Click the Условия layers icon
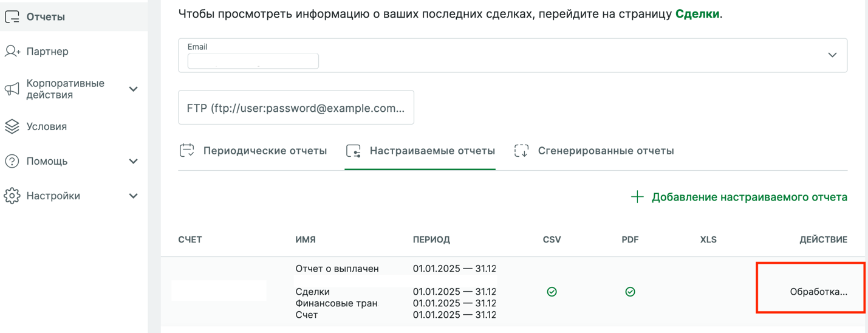Image resolution: width=868 pixels, height=333 pixels. [x=12, y=126]
